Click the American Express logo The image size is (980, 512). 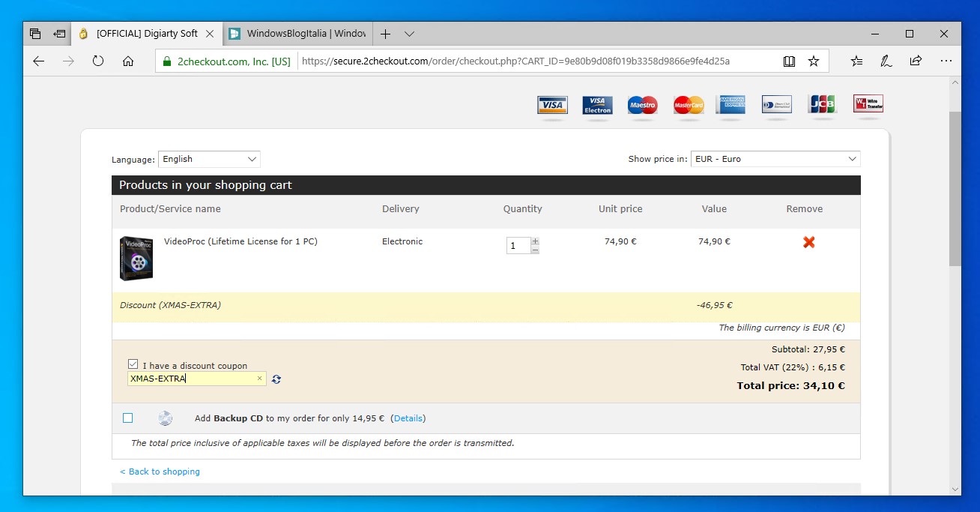tap(731, 104)
